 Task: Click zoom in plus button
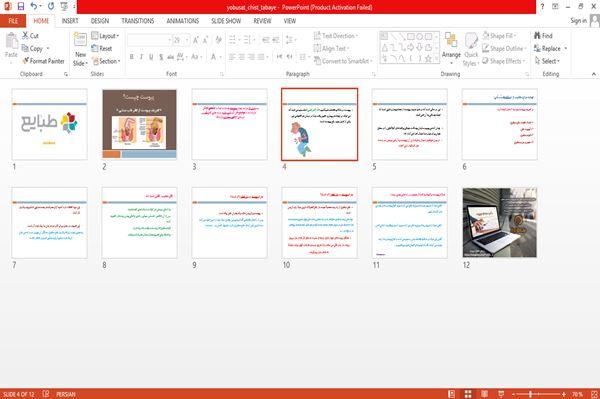pos(564,394)
